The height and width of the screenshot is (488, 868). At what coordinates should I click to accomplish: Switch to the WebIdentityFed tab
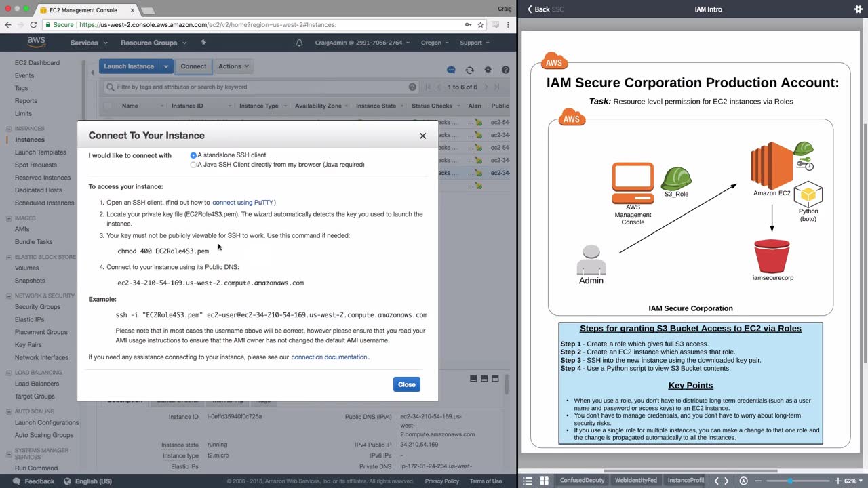[635, 481]
